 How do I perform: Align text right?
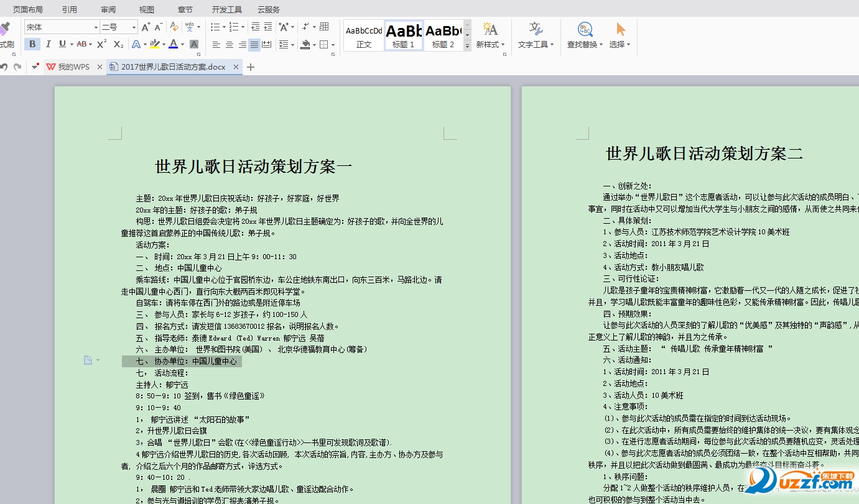click(x=243, y=45)
